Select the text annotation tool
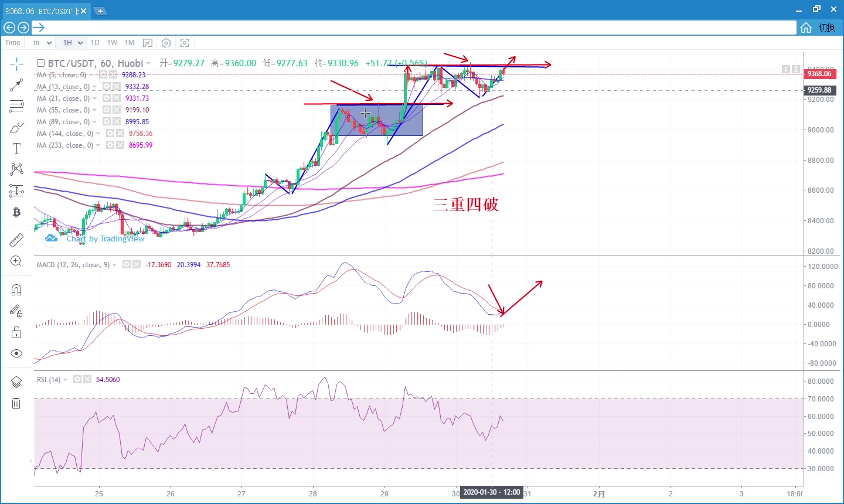844x504 pixels. pyautogui.click(x=16, y=148)
